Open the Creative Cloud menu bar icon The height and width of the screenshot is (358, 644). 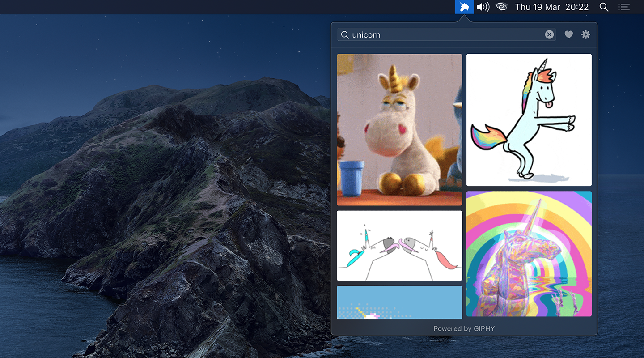(x=502, y=7)
